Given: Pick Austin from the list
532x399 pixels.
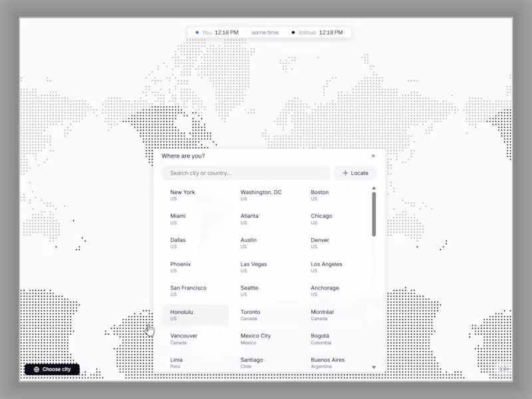Looking at the screenshot, I should coord(265,243).
